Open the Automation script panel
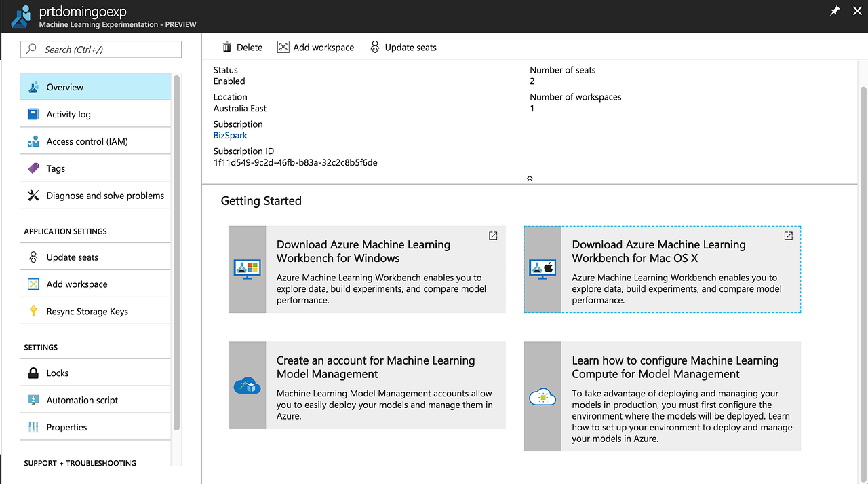The width and height of the screenshot is (868, 484). tap(33, 400)
